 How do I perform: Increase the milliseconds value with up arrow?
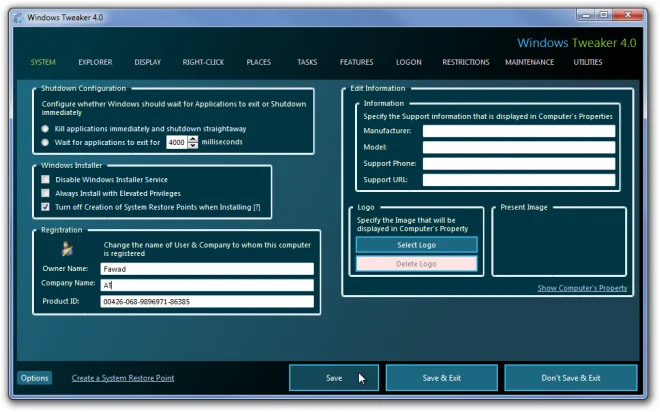193,139
